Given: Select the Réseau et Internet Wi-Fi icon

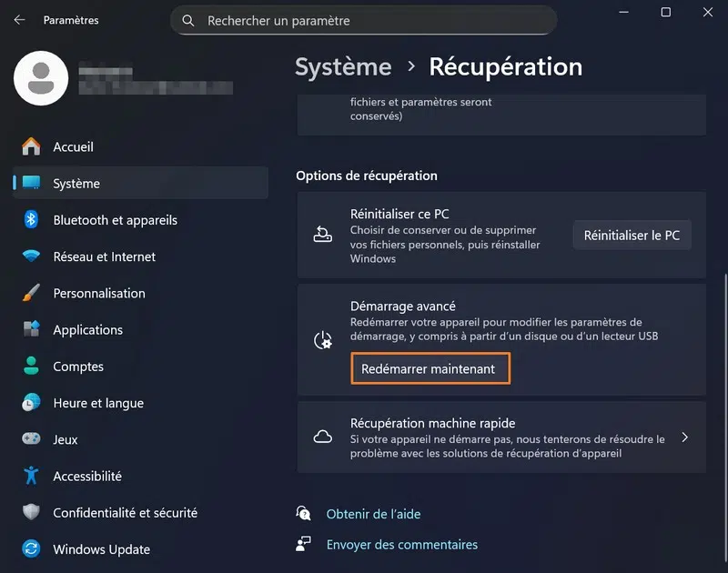Looking at the screenshot, I should click(x=32, y=256).
